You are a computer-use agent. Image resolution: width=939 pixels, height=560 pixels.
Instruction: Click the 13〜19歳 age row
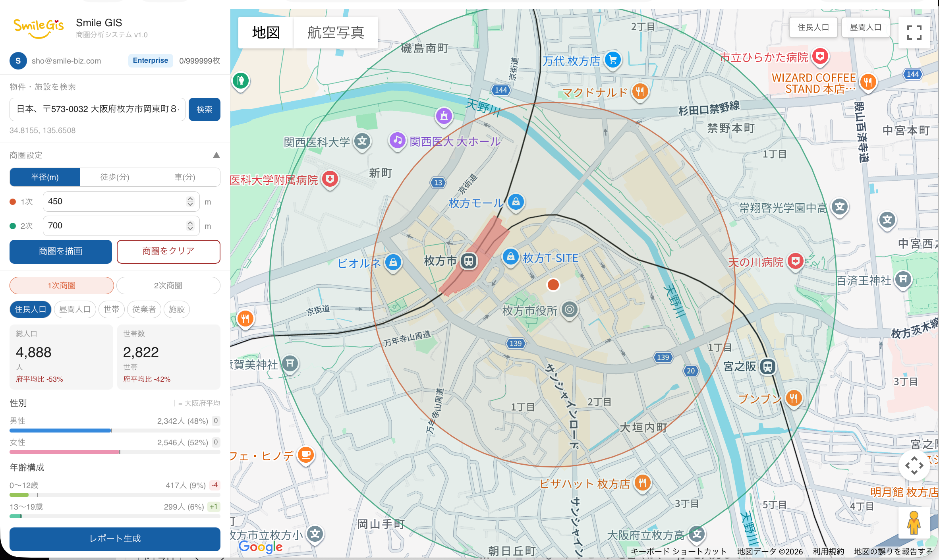(115, 510)
